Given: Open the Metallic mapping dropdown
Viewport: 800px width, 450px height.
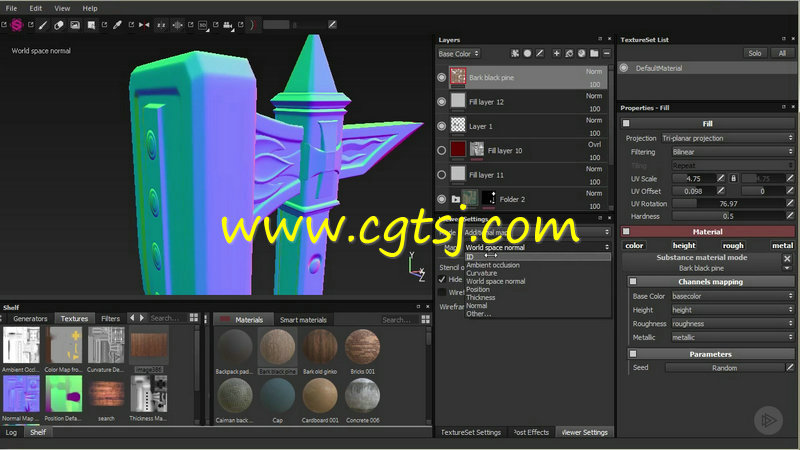Looking at the screenshot, I should 733,337.
